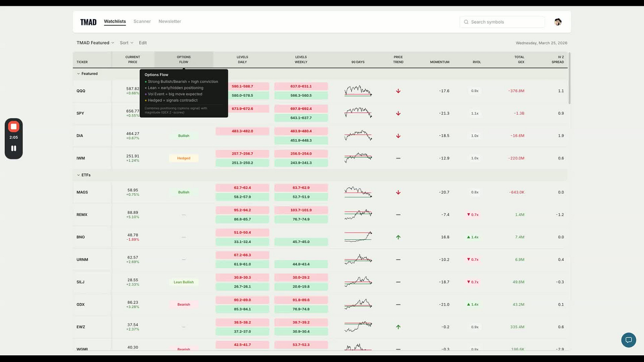644x362 pixels.
Task: Click IWM flat price trend dash
Action: [398, 158]
